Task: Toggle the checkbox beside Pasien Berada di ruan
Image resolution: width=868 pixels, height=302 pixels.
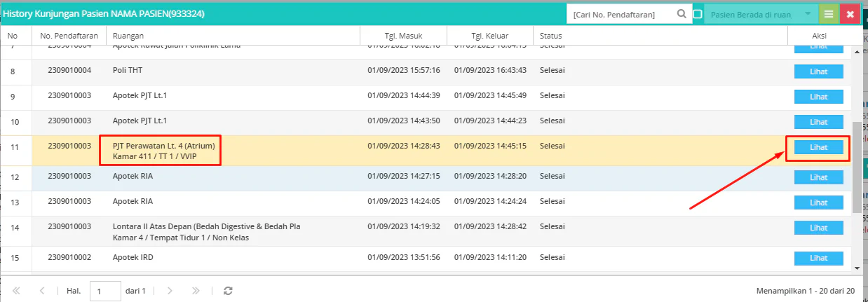Action: tap(698, 14)
